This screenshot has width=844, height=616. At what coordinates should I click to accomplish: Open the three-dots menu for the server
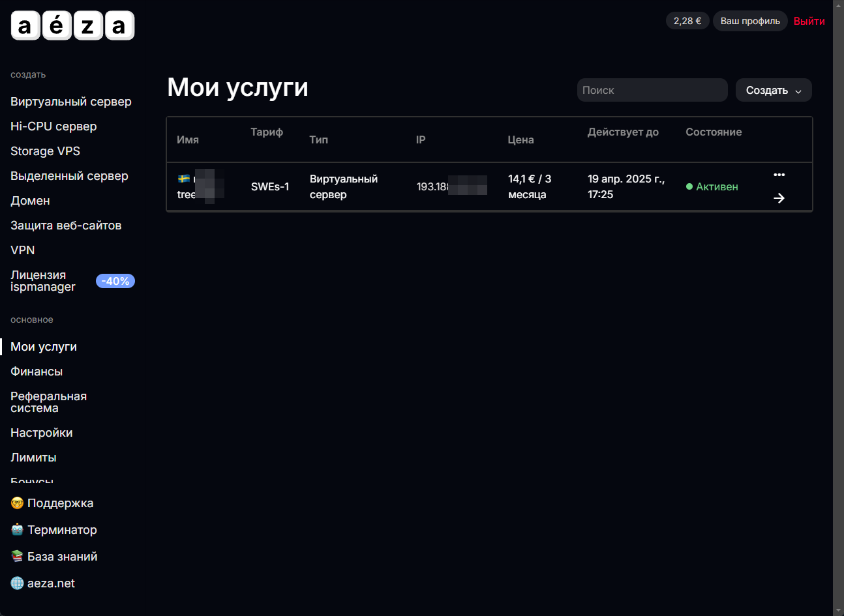click(779, 175)
